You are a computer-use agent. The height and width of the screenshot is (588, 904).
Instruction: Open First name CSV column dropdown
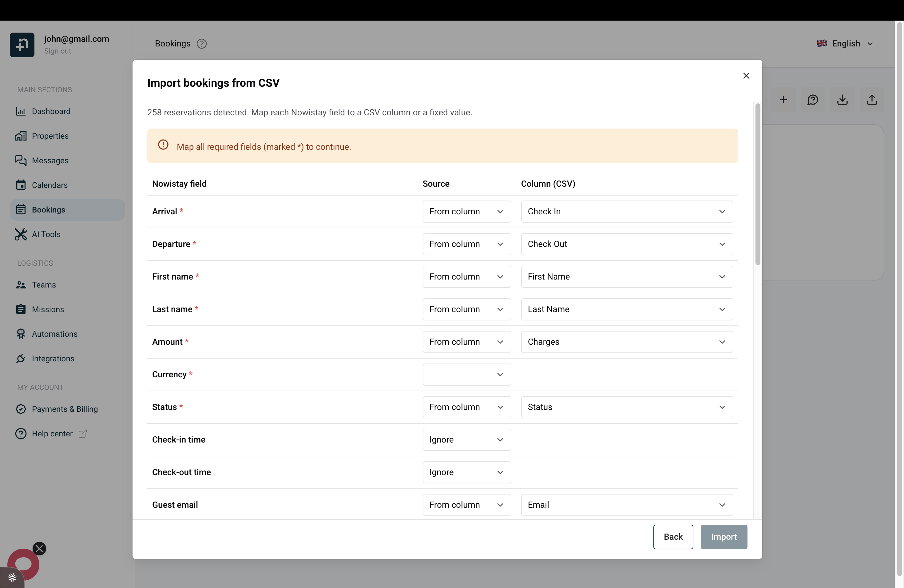(627, 277)
